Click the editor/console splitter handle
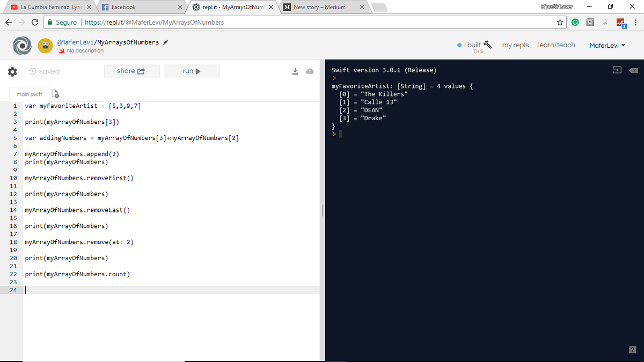This screenshot has width=644, height=362. point(322,210)
